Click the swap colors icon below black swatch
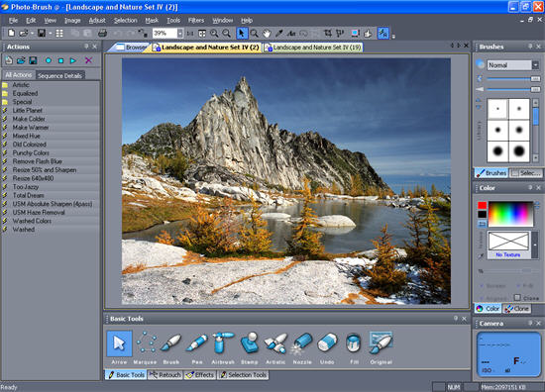Viewport: 545px width, 392px height. pos(483,224)
